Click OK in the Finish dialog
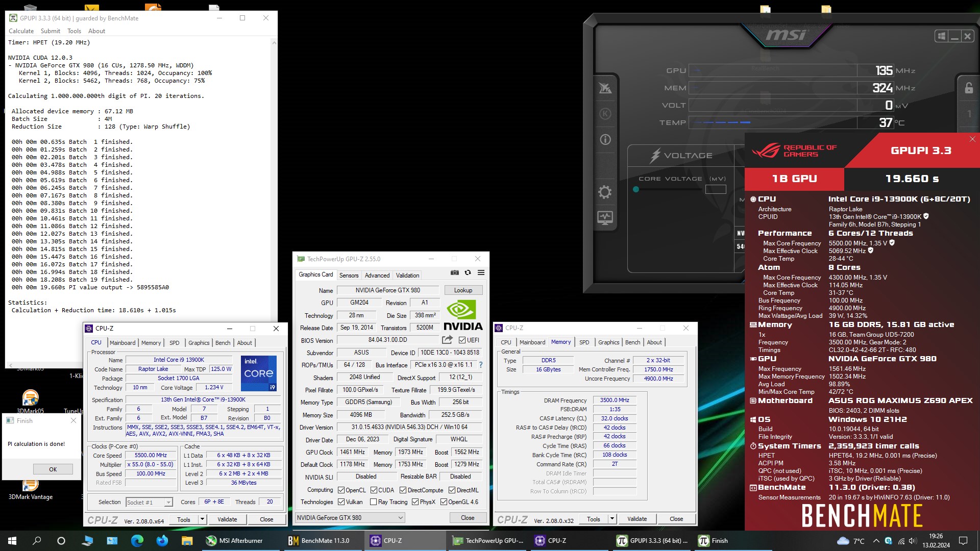Screen dimensions: 980x551 click(x=53, y=469)
